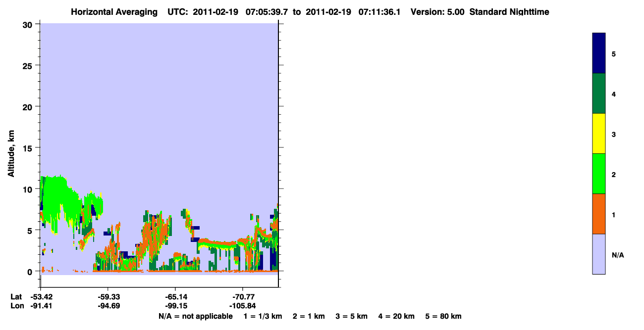
Task: Click legend text '5 = 80 km'
Action: coord(443,316)
